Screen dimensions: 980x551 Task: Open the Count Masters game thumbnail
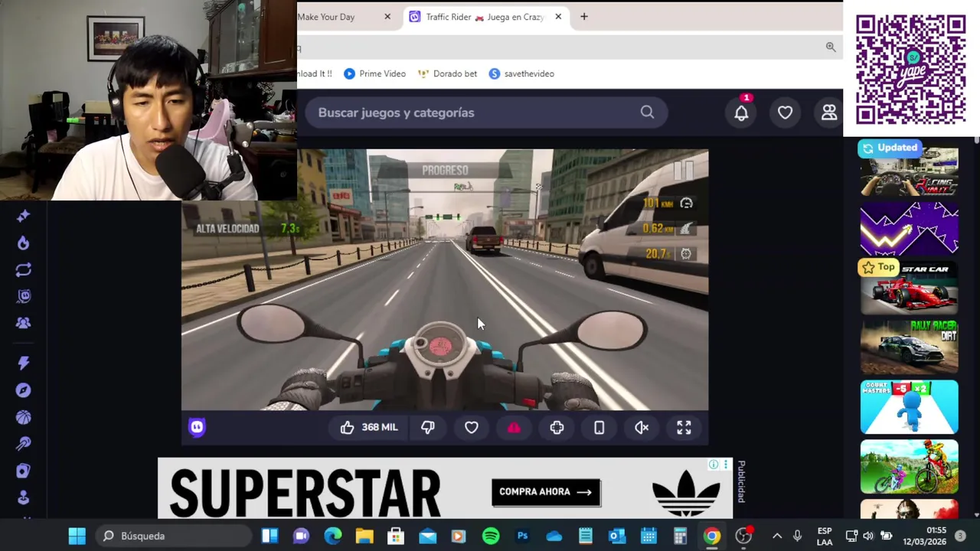[x=909, y=406]
